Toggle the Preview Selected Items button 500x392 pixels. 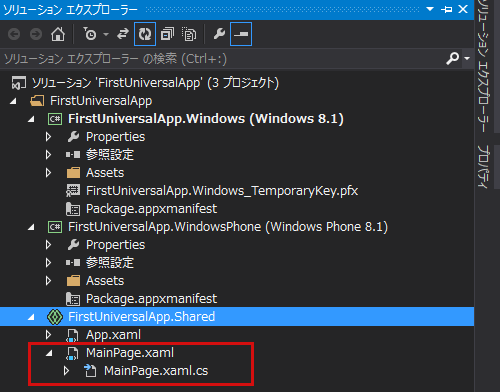(241, 34)
